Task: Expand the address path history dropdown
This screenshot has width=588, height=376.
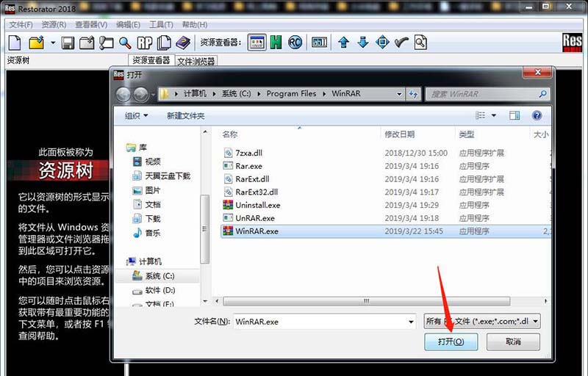Action: pos(399,94)
